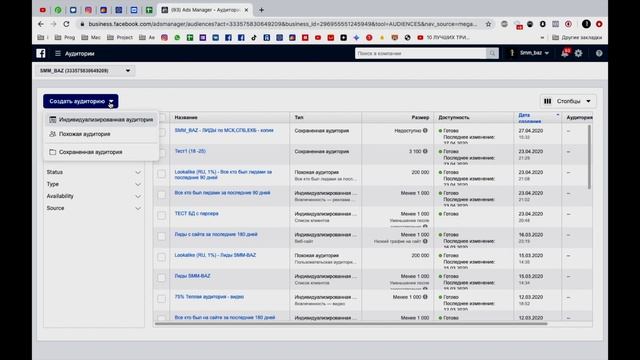This screenshot has width=640, height=360.
Task: Choose Похожая аудитория from the menu
Action: click(101, 134)
